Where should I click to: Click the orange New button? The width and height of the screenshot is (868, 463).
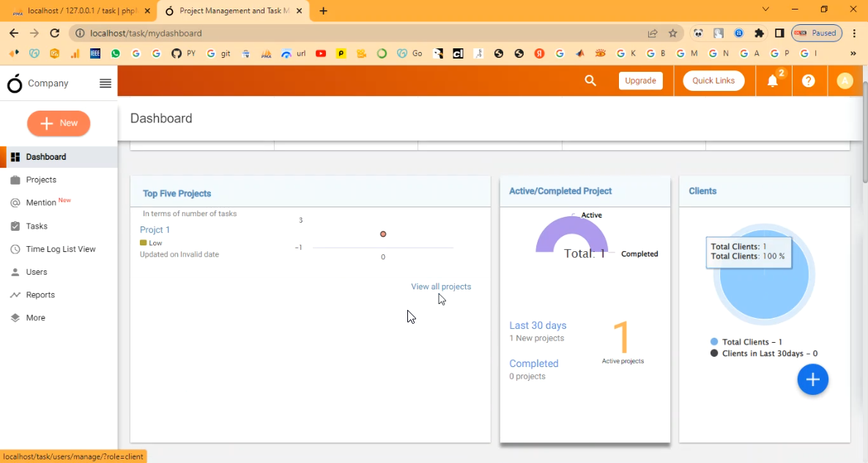click(x=59, y=123)
